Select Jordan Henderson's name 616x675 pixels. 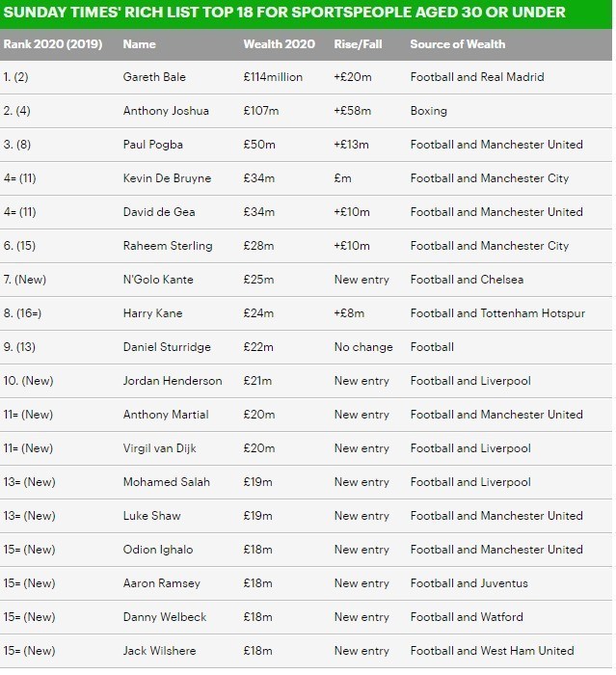(173, 381)
